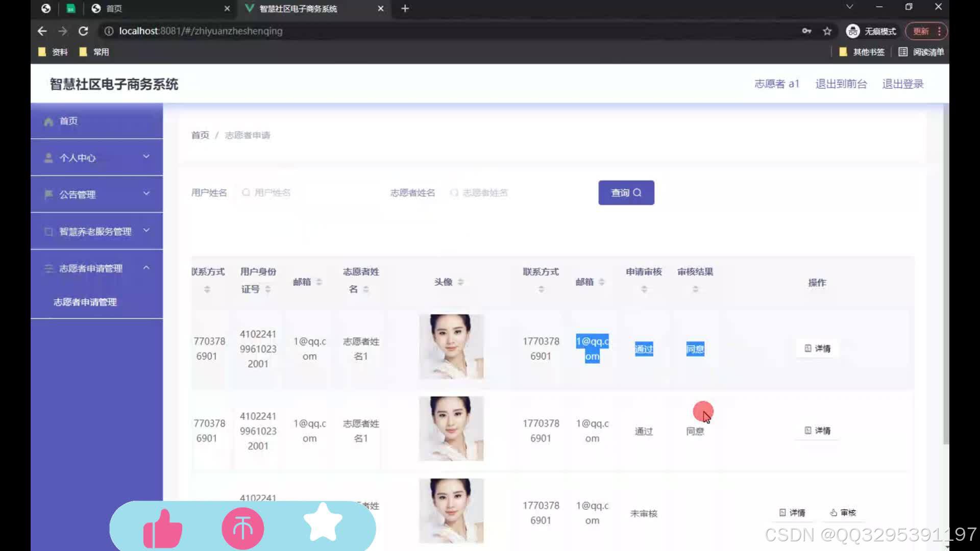Select 志愿者申请管理 submenu item
This screenshot has height=551, width=980.
[x=85, y=302]
